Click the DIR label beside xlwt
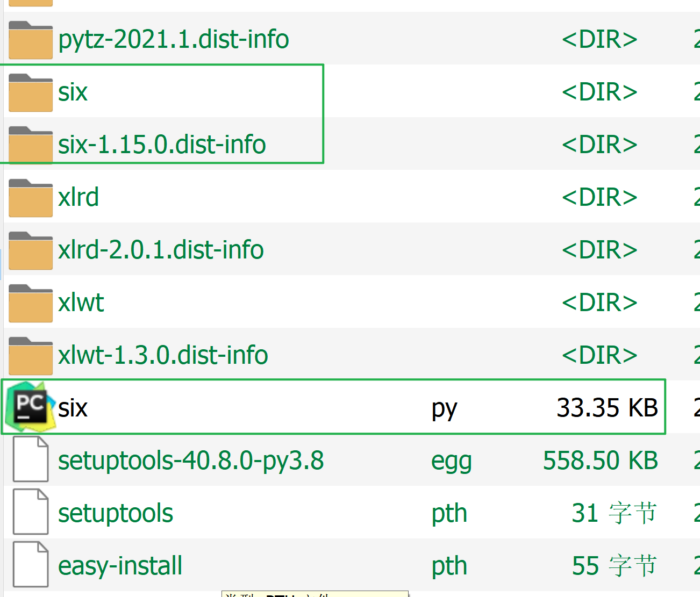 tap(599, 302)
